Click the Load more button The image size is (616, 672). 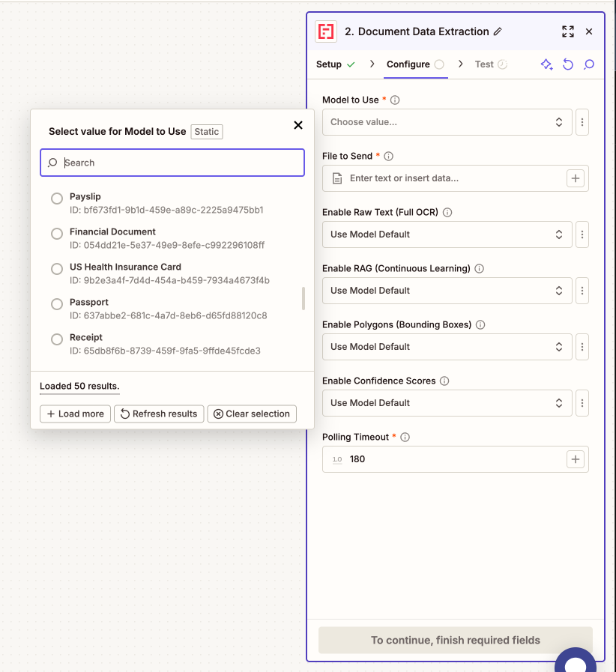pos(75,414)
